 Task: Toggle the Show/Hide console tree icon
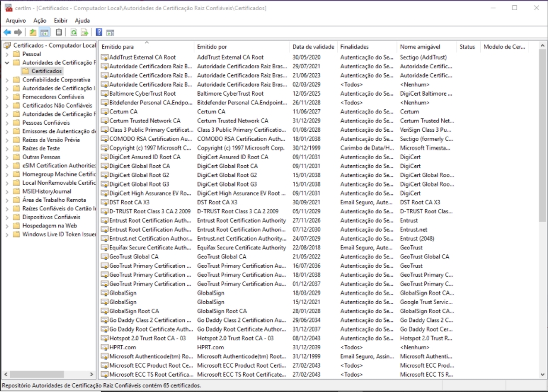(x=45, y=33)
